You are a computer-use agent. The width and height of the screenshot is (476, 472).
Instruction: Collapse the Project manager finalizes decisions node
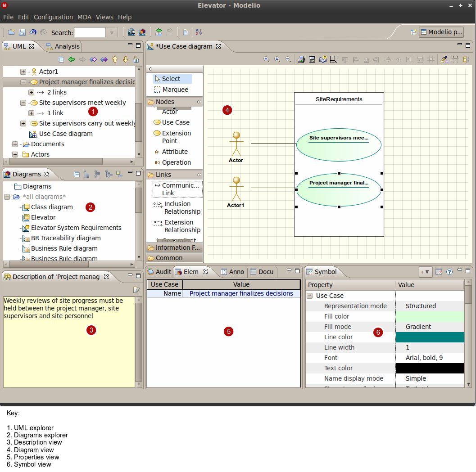point(23,82)
